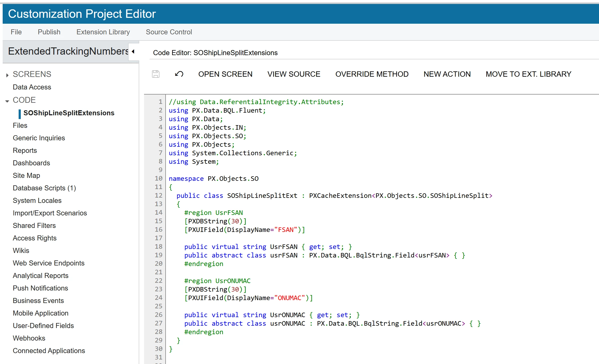Click the save disk icon
The image size is (599, 364).
156,74
